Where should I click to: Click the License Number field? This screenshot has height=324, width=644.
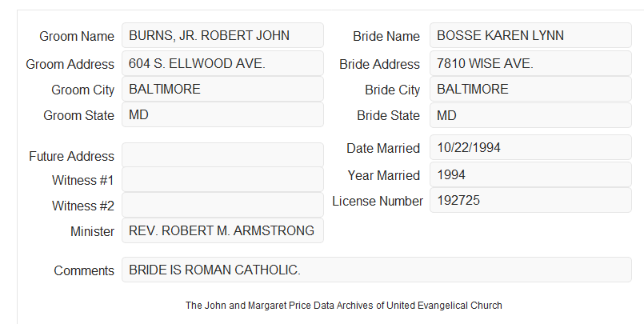530,200
